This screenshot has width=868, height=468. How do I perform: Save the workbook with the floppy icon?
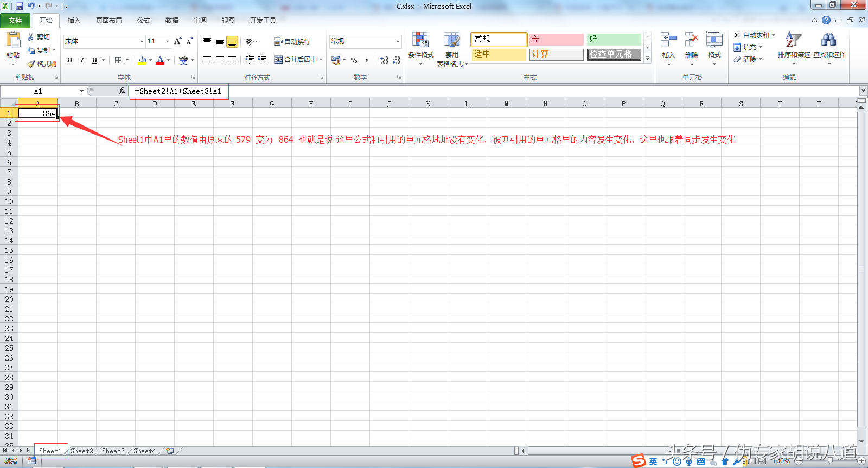[20, 6]
